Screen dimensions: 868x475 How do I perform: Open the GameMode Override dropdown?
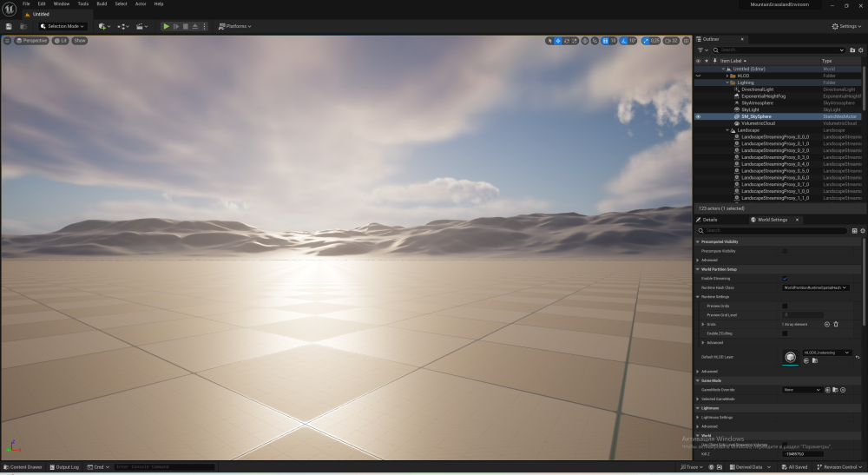tap(802, 390)
